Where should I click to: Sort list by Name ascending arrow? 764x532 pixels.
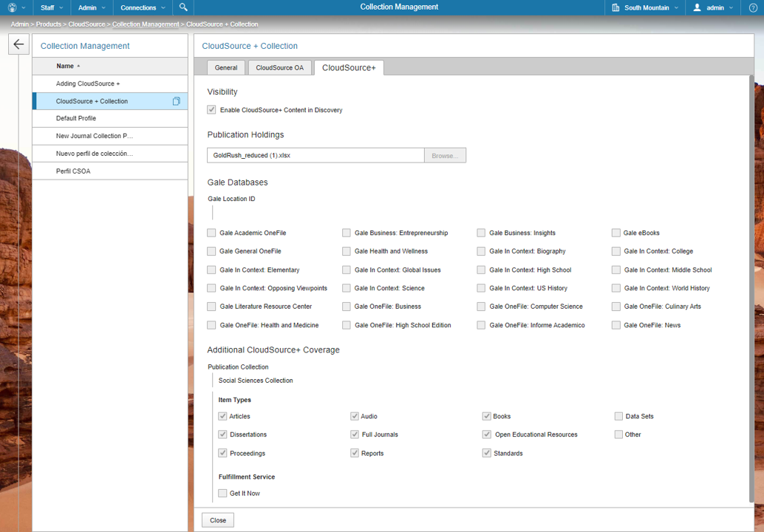coord(78,66)
